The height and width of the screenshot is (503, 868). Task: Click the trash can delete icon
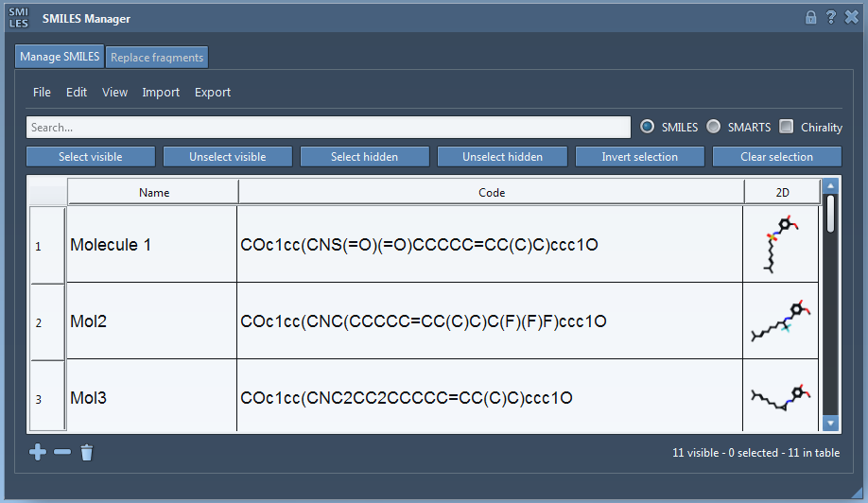(87, 453)
